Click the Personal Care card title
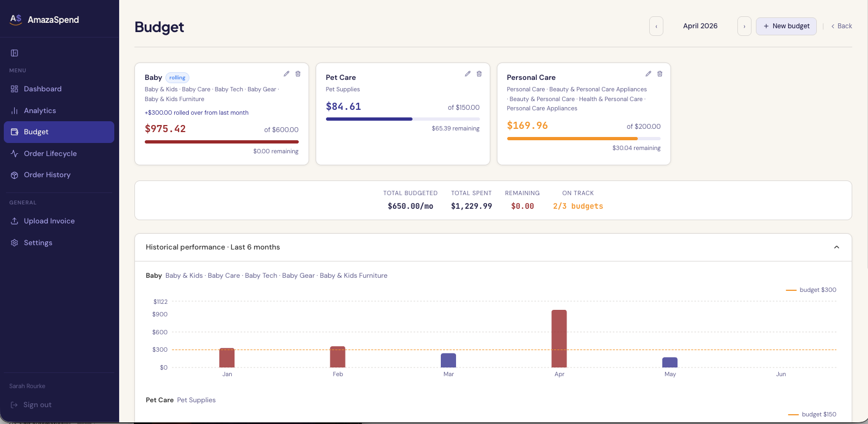The height and width of the screenshot is (424, 868). point(531,77)
